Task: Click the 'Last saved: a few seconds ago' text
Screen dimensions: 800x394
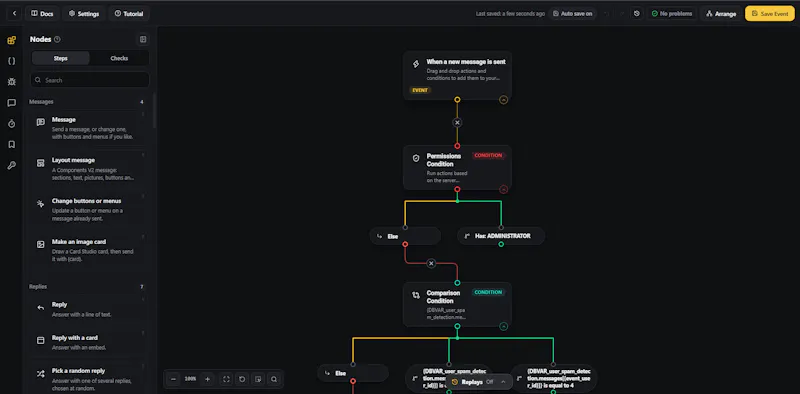Action: coord(510,14)
